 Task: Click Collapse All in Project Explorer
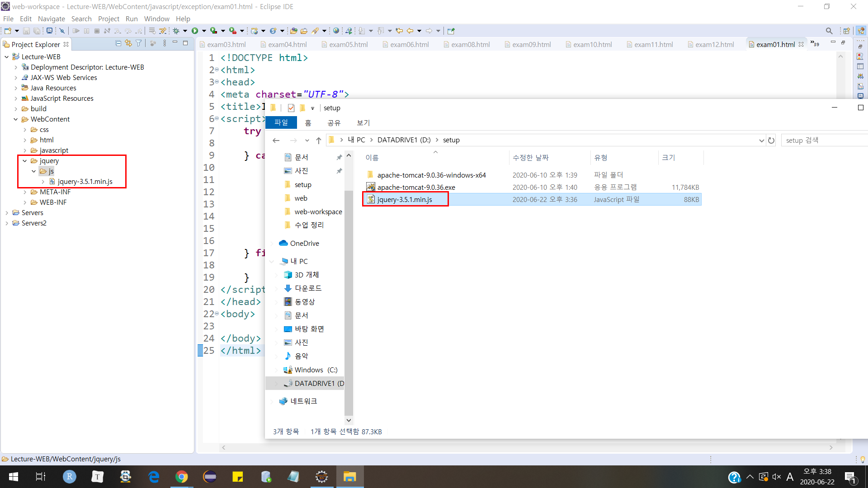click(x=118, y=43)
